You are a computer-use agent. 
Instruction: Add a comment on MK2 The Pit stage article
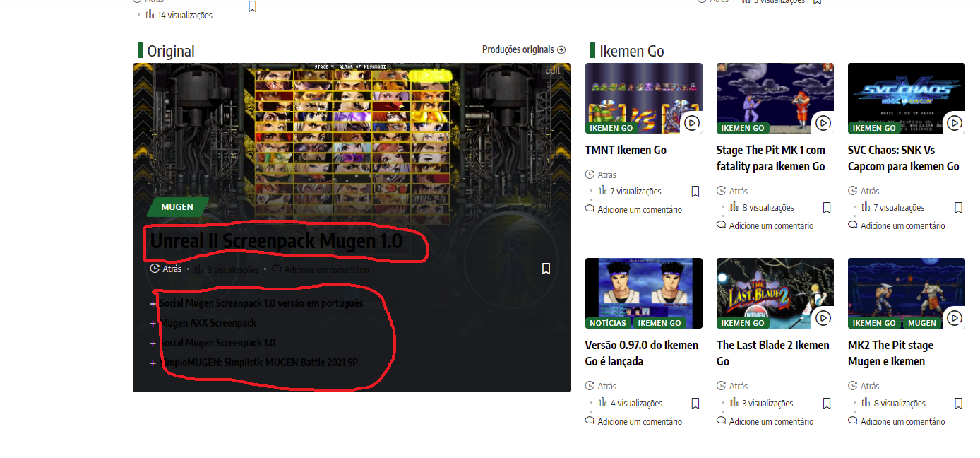pyautogui.click(x=897, y=421)
